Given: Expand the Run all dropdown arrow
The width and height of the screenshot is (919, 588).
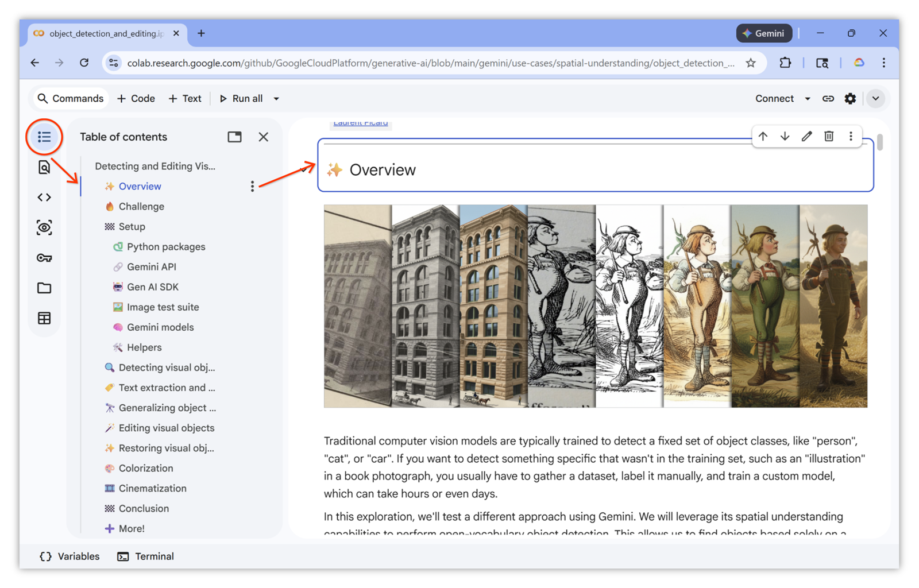Looking at the screenshot, I should (x=276, y=99).
